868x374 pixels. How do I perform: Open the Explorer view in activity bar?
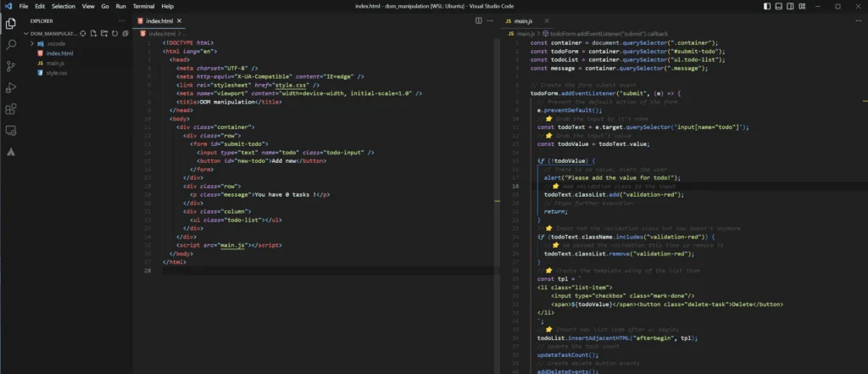coord(10,23)
